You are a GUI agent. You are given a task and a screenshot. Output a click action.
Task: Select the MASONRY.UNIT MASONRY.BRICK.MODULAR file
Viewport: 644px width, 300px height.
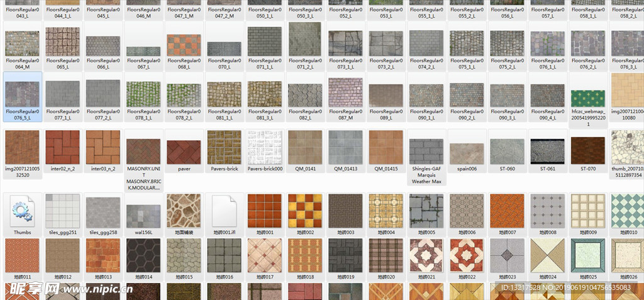point(143,152)
